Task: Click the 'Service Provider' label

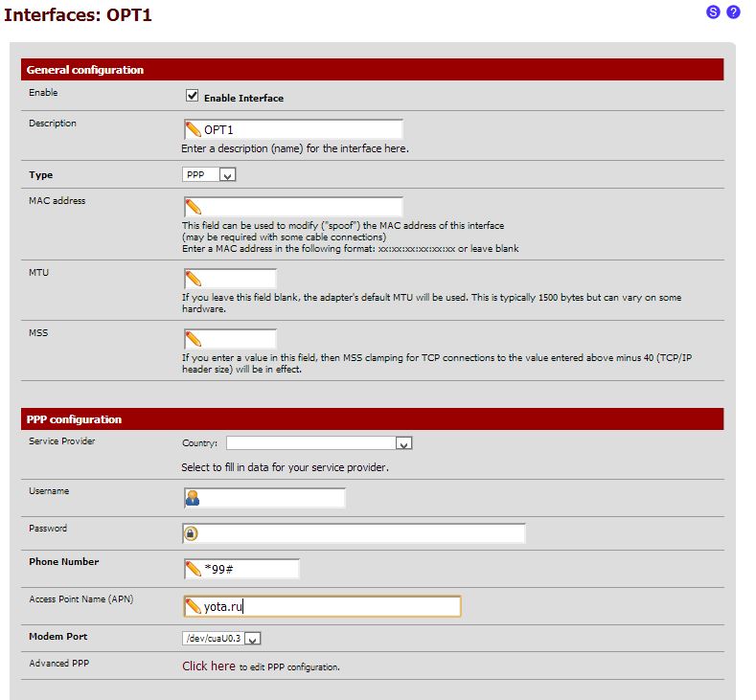Action: [61, 440]
